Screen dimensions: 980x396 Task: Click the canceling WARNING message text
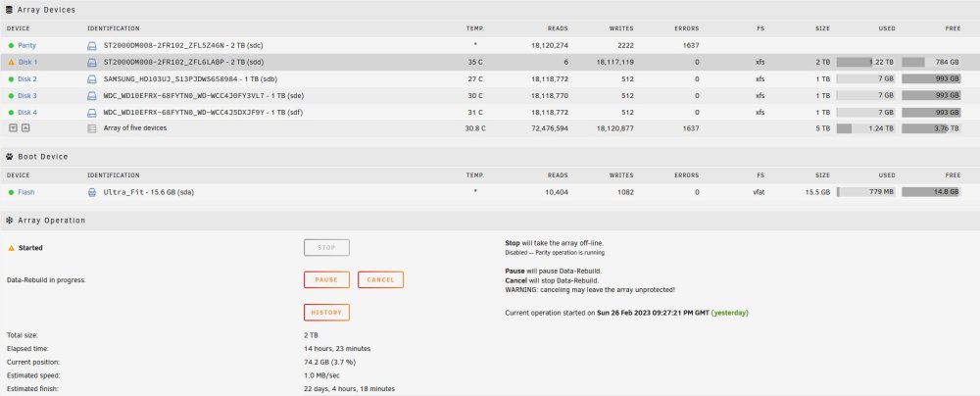[590, 290]
